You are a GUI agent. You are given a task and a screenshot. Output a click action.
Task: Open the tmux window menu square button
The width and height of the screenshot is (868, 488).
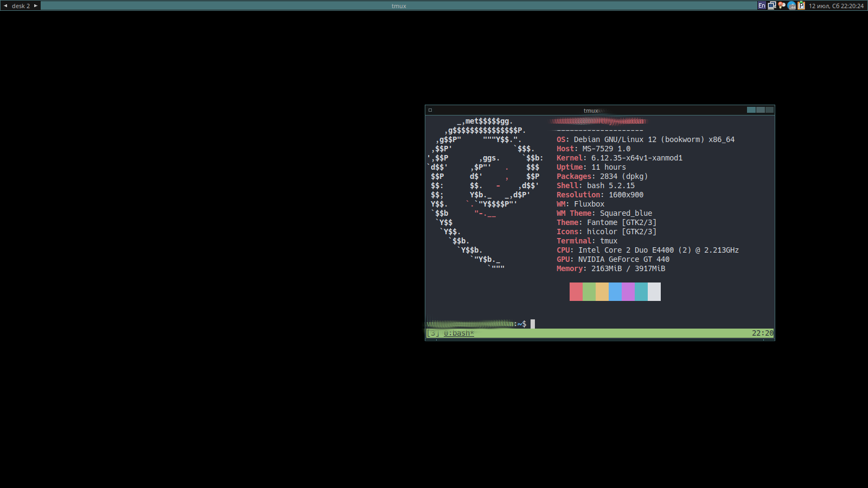[430, 110]
